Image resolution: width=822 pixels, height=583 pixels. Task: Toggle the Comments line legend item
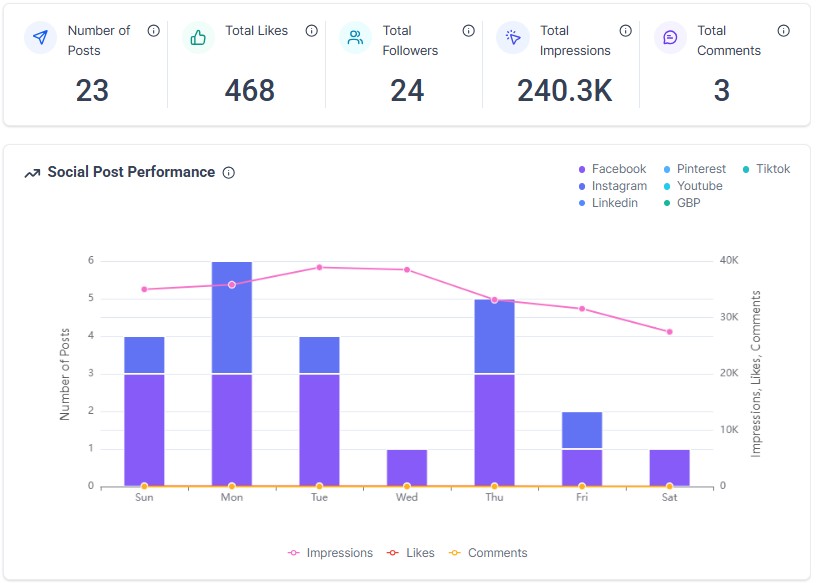pos(488,553)
